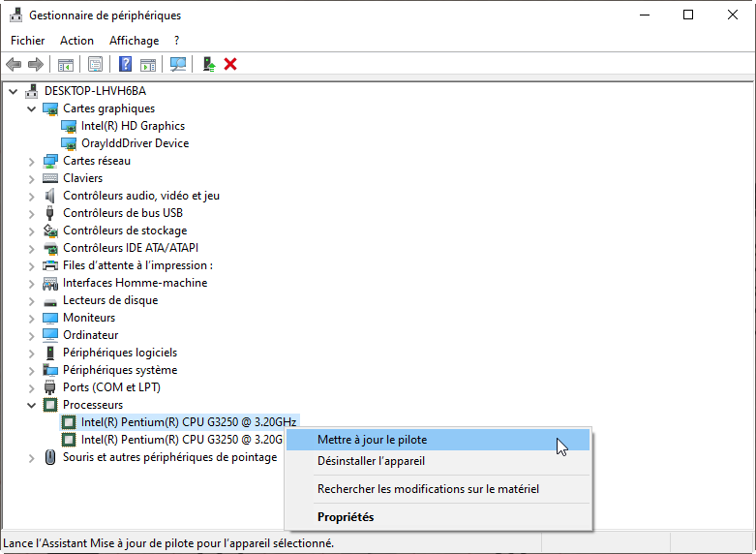This screenshot has height=554, width=756.
Task: Click the Contrôleurs audio speaker icon
Action: 50,196
